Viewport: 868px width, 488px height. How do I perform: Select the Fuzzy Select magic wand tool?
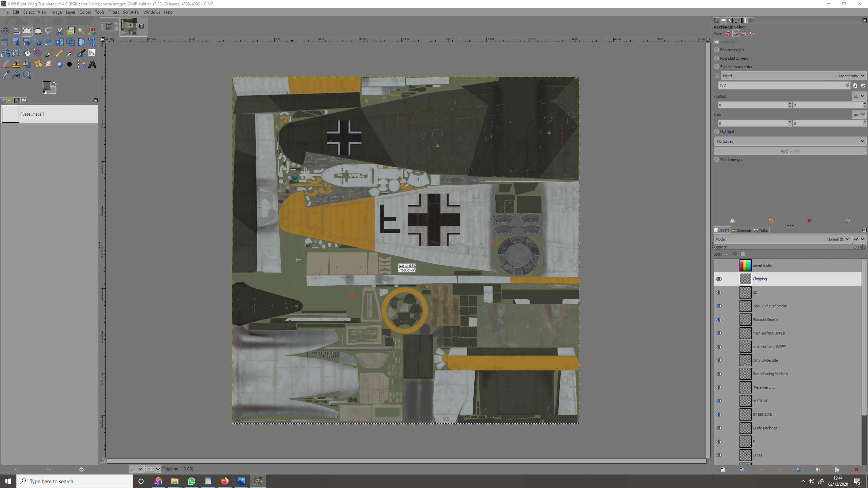pyautogui.click(x=81, y=32)
